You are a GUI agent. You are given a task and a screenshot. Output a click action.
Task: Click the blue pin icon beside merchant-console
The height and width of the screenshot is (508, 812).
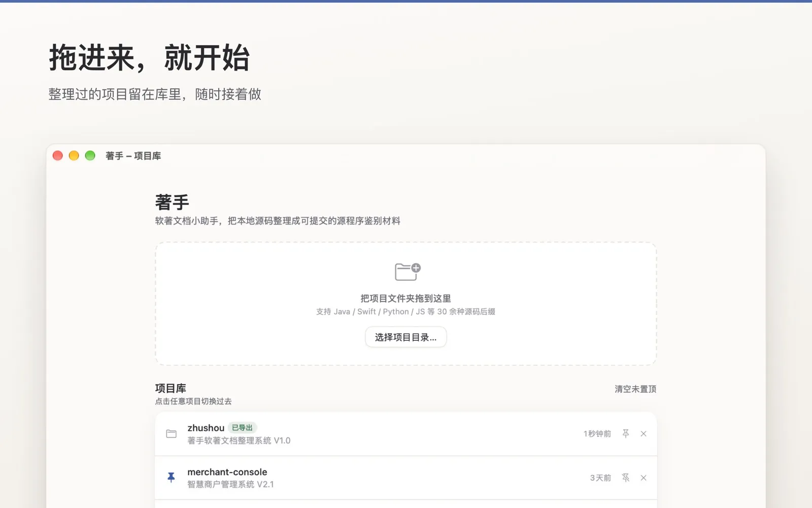point(171,478)
